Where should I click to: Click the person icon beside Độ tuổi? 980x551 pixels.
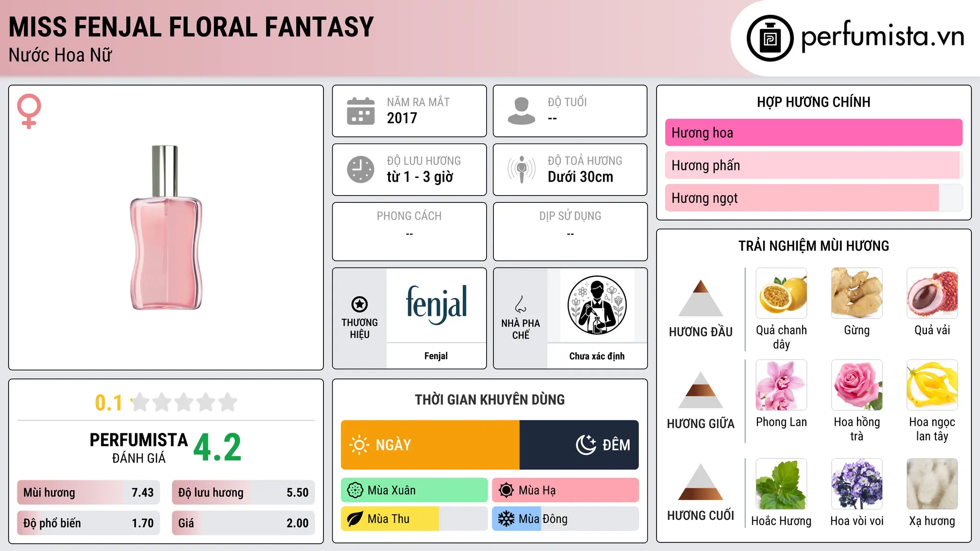[521, 111]
